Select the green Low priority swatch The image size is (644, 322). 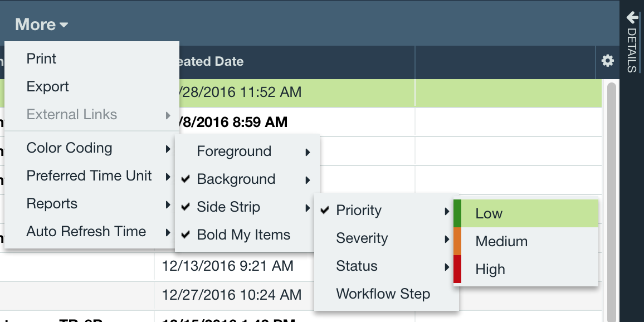coord(457,213)
